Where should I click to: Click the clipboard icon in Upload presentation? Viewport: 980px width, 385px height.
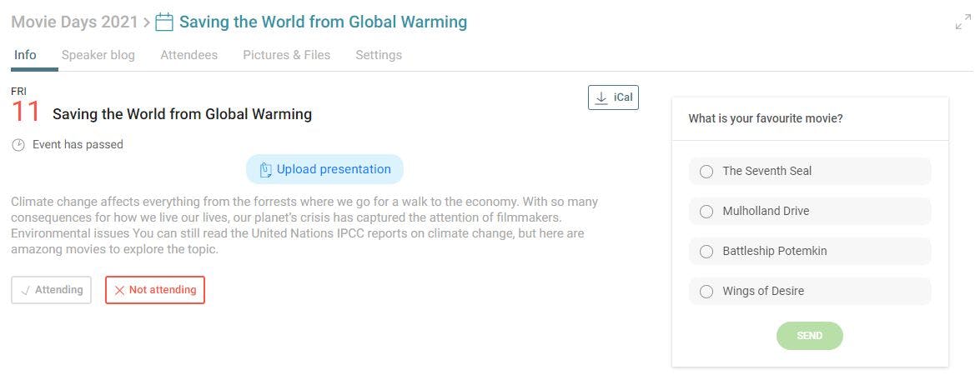click(x=265, y=170)
